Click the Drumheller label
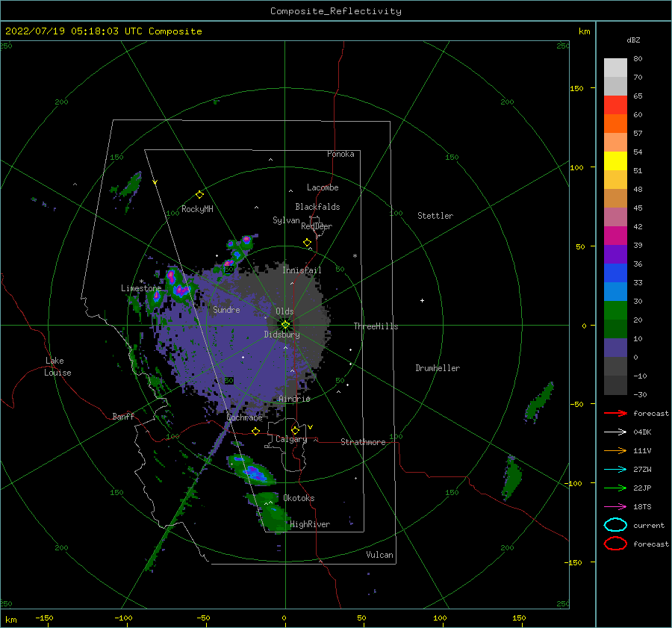 click(x=438, y=368)
